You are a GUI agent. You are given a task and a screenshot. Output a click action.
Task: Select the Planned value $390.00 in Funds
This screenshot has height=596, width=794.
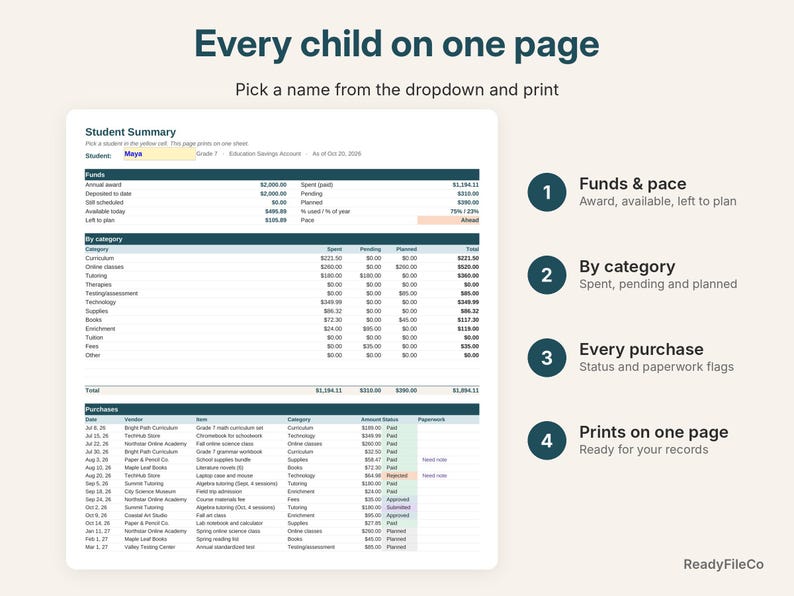[468, 203]
